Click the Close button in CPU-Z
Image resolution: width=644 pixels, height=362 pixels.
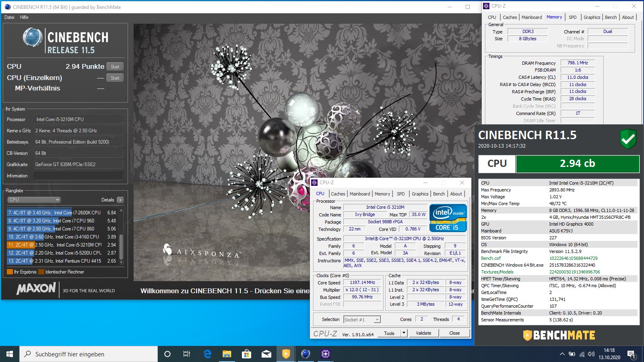[x=454, y=333]
